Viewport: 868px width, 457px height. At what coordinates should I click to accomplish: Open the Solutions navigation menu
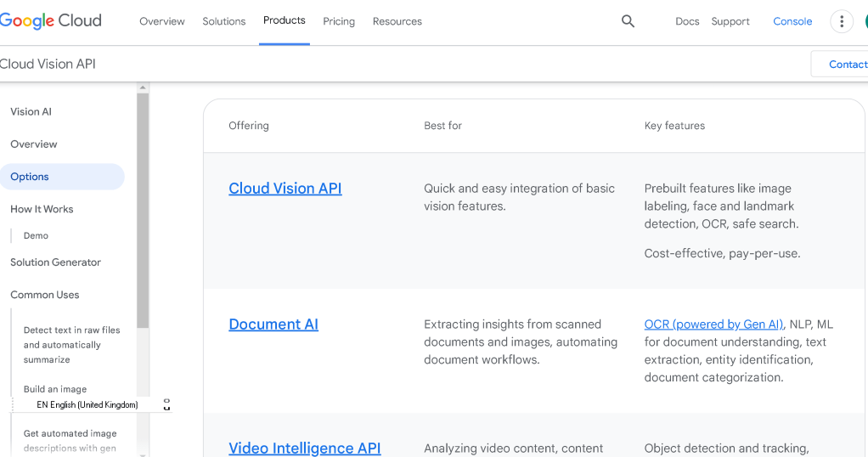click(223, 21)
